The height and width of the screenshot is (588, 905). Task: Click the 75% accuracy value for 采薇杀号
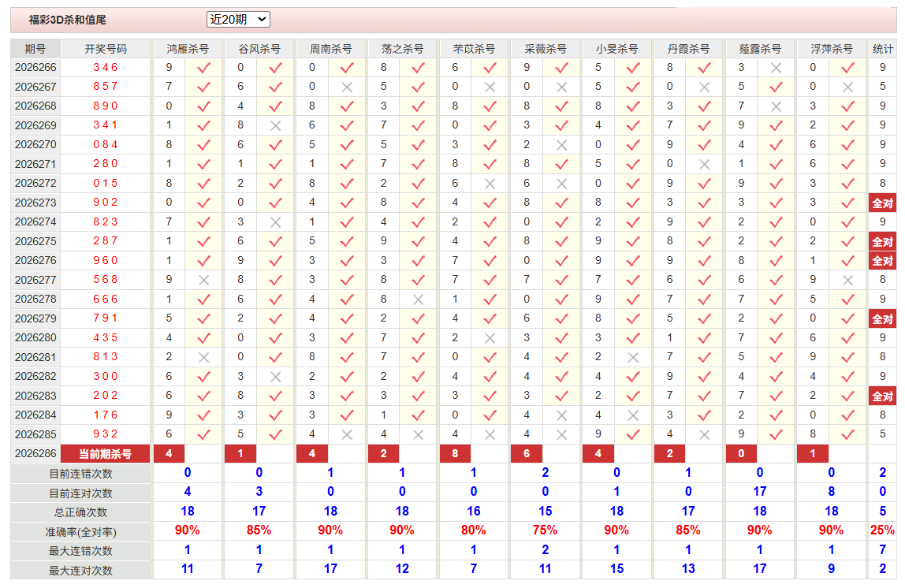[x=545, y=530]
